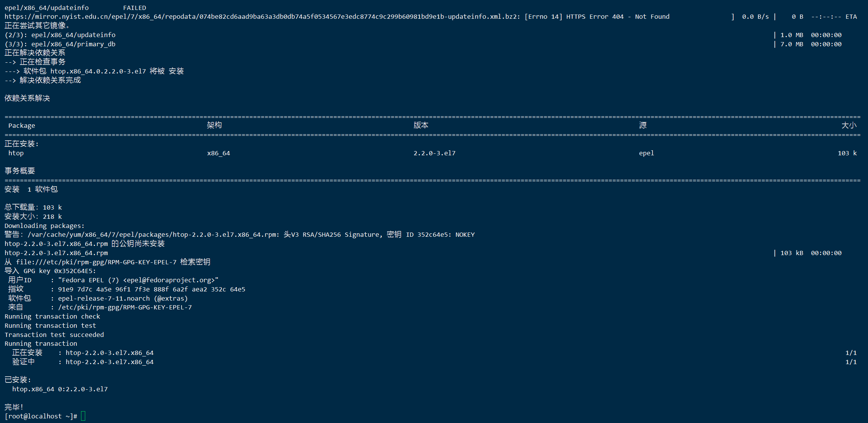Image resolution: width=868 pixels, height=423 pixels.
Task: Click 'epel-release-7-11.noarch (@extras)' text
Action: [x=123, y=298]
